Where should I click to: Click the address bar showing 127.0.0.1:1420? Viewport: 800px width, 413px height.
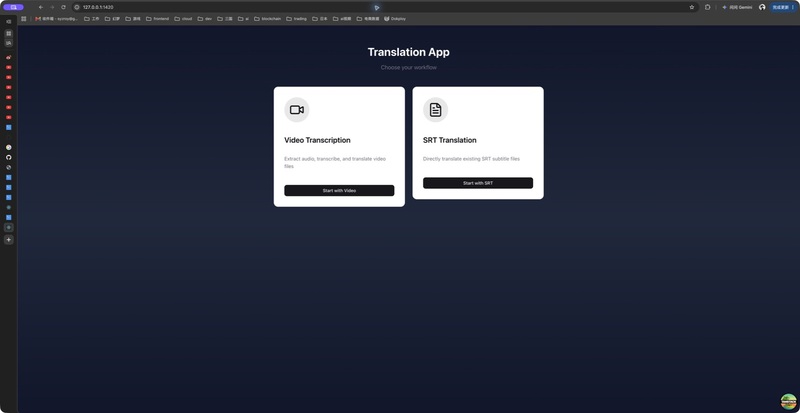click(385, 7)
